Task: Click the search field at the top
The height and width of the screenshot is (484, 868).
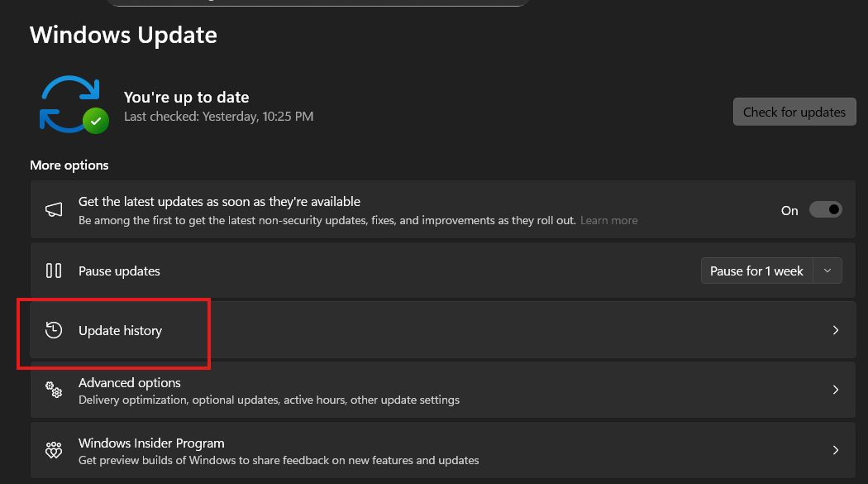Action: pos(317,3)
